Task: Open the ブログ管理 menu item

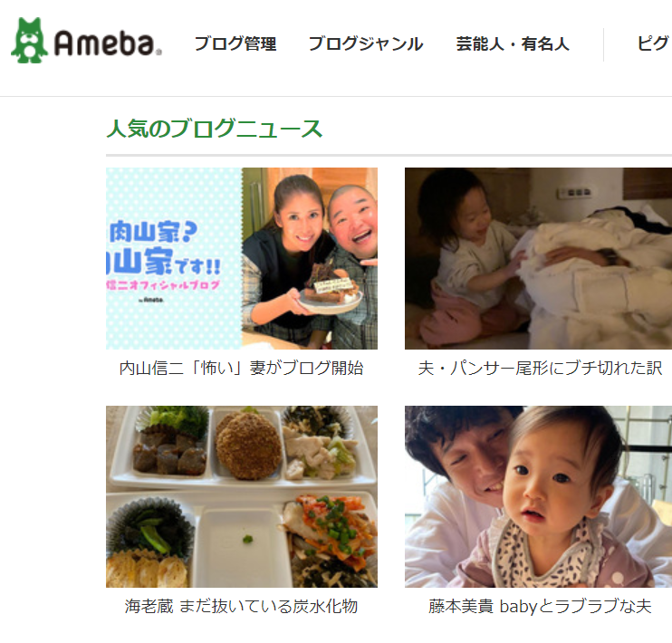Action: [x=235, y=43]
